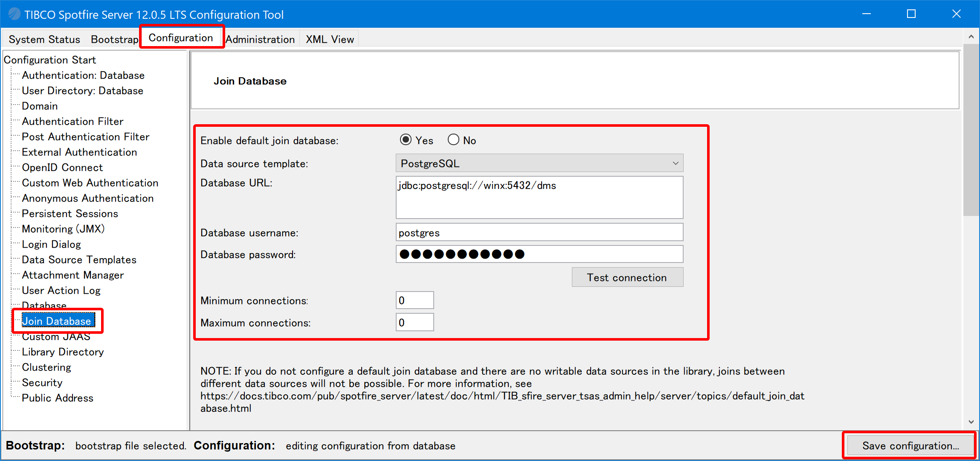Select Yes for default join database
This screenshot has width=980, height=461.
(417, 140)
